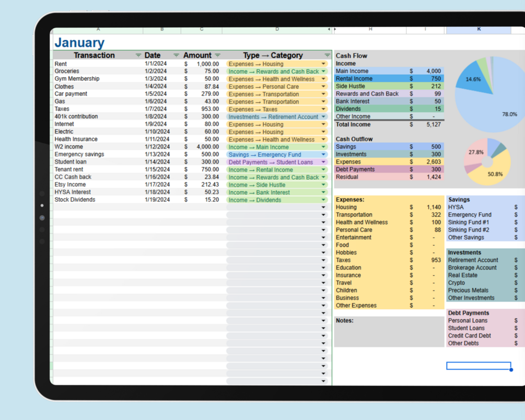
Task: Select the '1/7/2024' date cell
Action: pyautogui.click(x=162, y=109)
